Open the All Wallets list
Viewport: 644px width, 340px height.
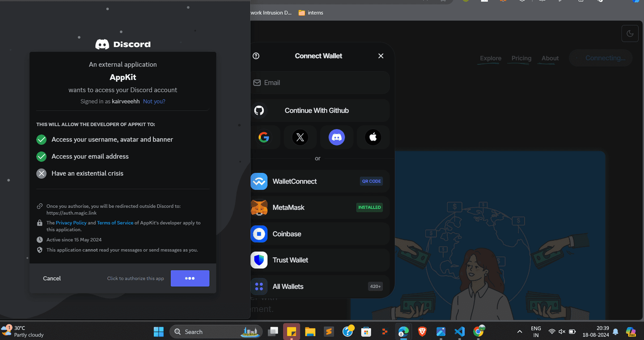coord(320,286)
